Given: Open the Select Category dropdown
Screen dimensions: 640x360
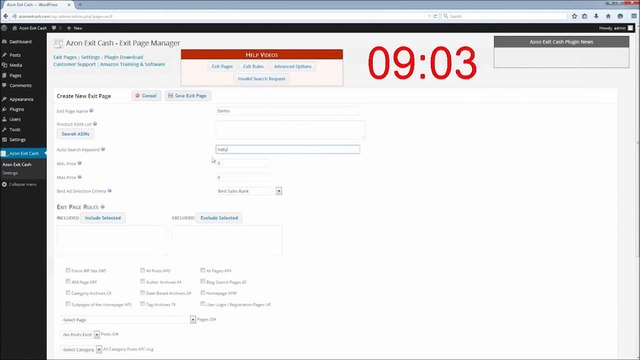Looking at the screenshot, I should (x=81, y=349).
